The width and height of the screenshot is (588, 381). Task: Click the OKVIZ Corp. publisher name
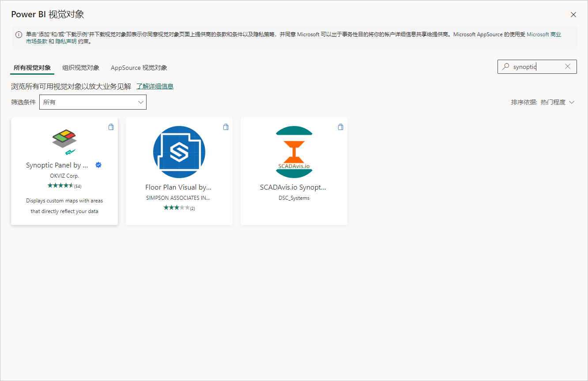click(x=64, y=176)
